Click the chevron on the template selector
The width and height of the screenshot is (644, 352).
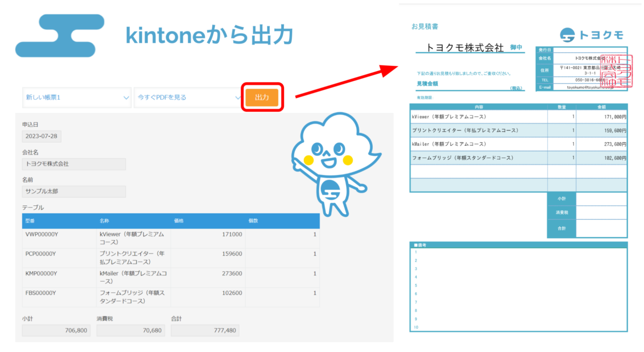pos(127,98)
